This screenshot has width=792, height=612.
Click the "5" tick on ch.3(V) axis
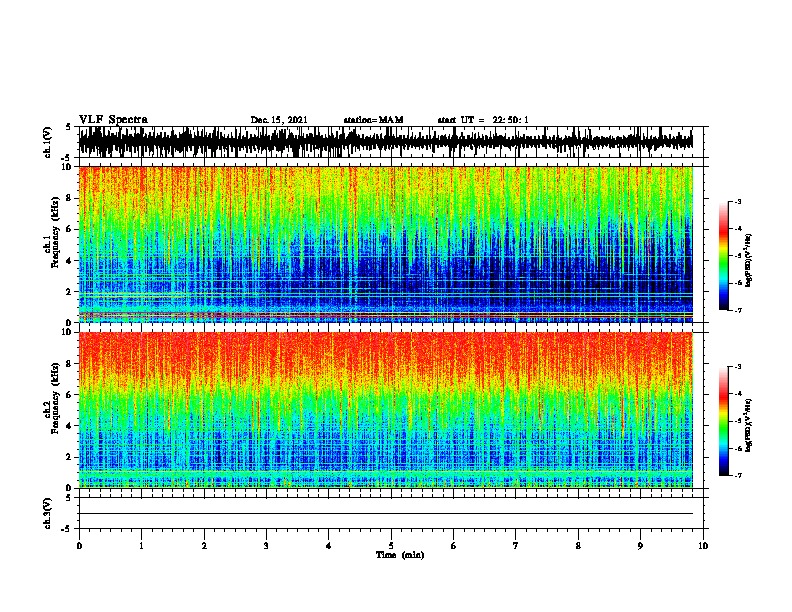pyautogui.click(x=68, y=498)
